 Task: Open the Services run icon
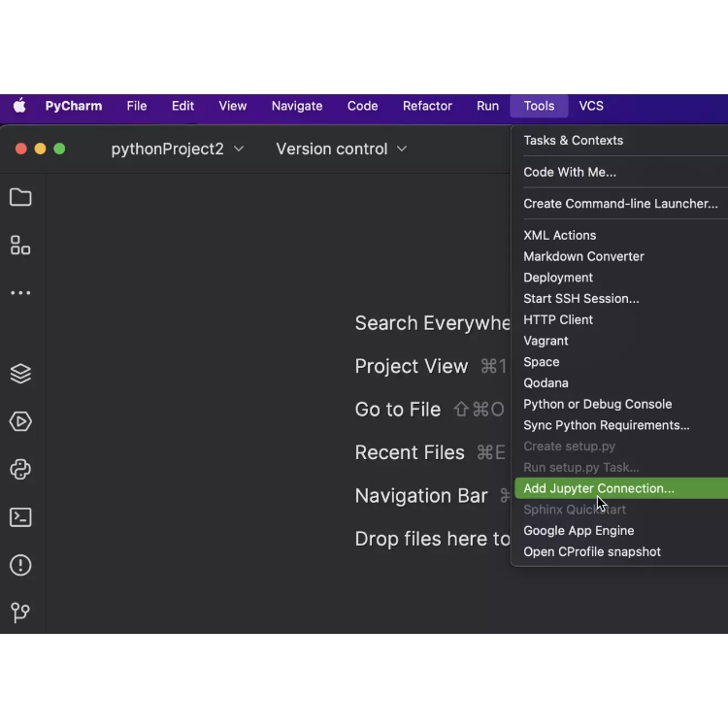click(20, 421)
